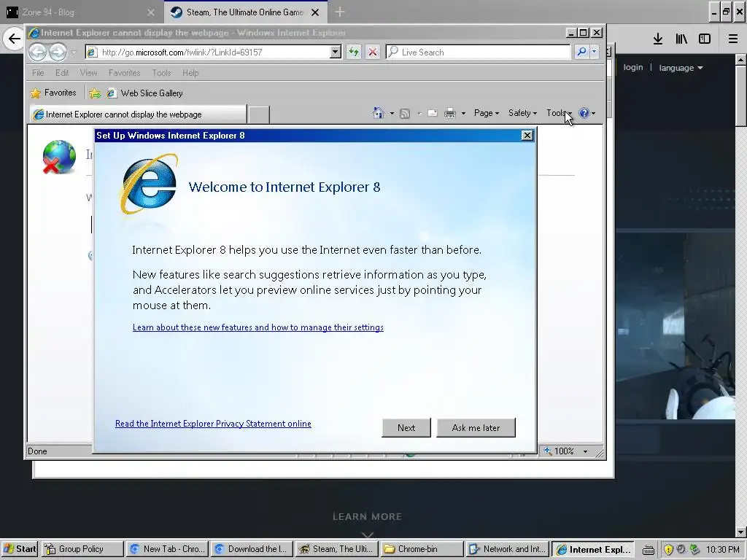
Task: Open the search provider dropdown arrow
Action: click(594, 52)
